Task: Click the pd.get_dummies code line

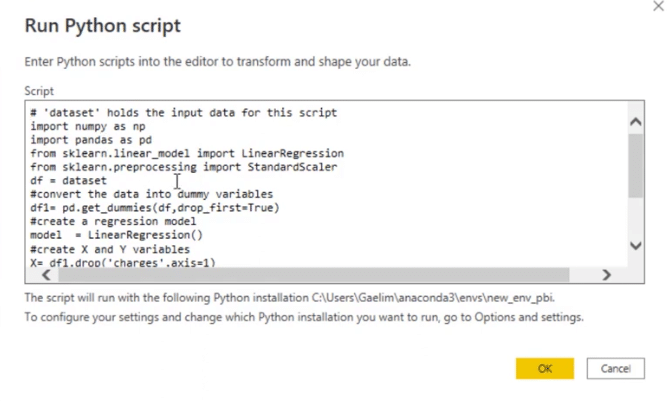Action: (x=155, y=208)
